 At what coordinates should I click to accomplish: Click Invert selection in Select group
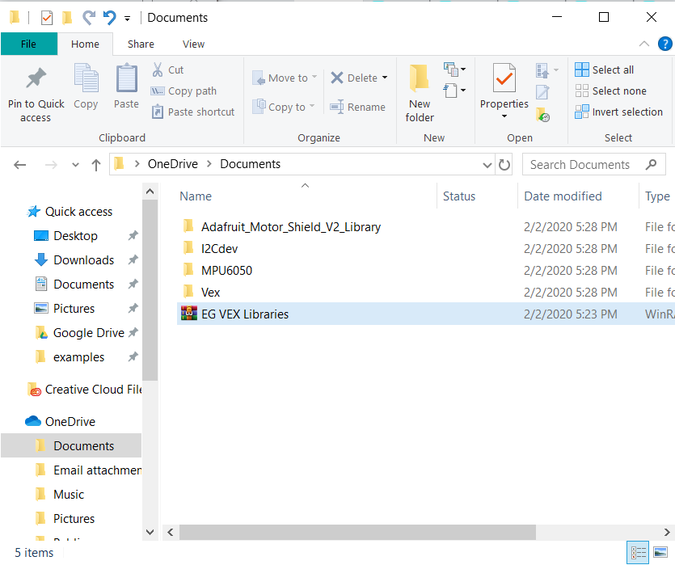pos(619,112)
